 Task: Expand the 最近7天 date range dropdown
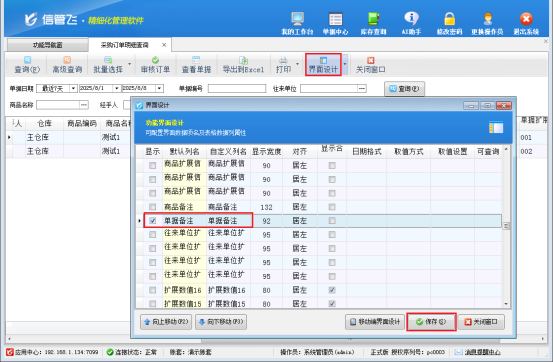pos(73,88)
